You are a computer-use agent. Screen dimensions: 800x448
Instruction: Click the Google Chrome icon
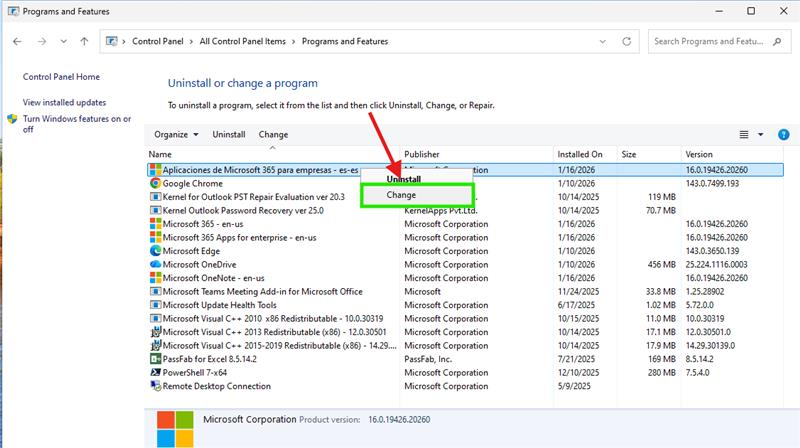pyautogui.click(x=156, y=183)
